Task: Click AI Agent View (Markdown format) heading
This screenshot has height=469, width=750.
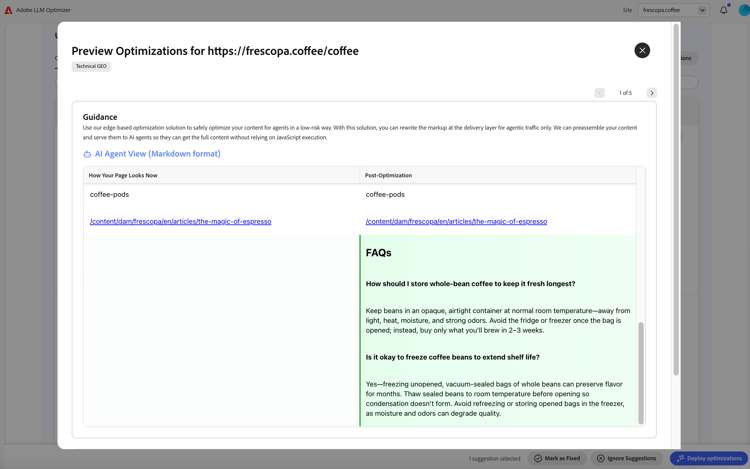Action: tap(157, 154)
